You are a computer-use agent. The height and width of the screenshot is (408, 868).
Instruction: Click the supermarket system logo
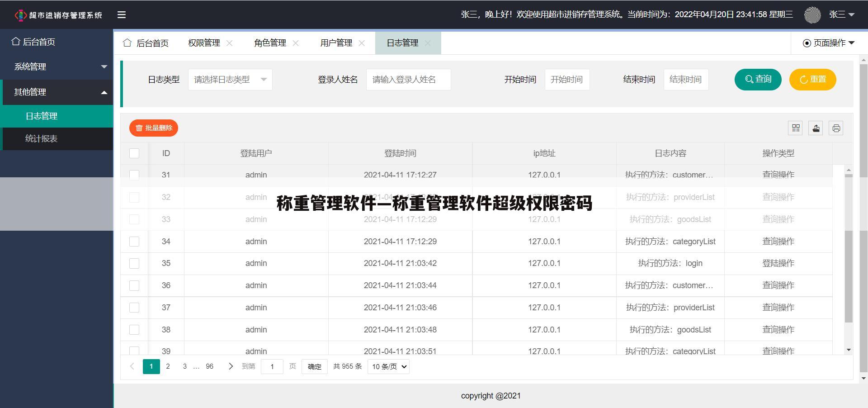tap(58, 15)
